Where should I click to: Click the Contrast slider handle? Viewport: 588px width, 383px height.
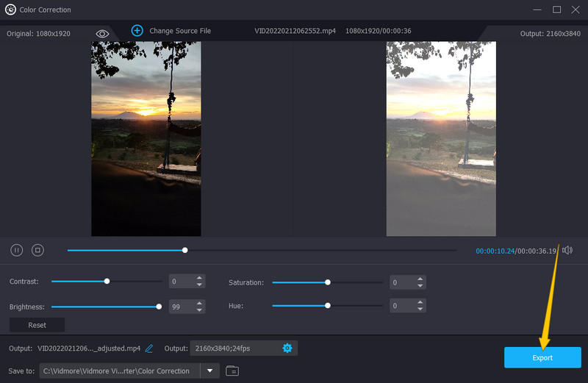[x=107, y=281]
